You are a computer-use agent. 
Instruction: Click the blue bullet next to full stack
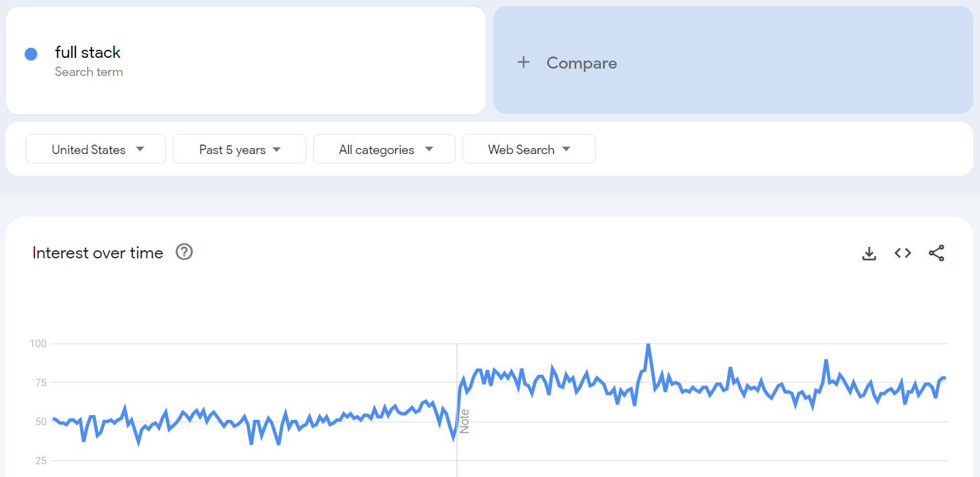point(31,54)
